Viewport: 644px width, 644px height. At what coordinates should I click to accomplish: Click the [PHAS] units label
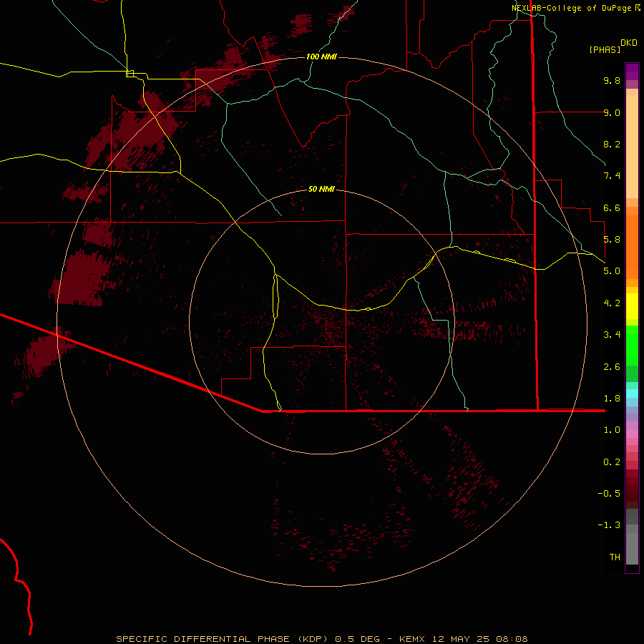coord(605,49)
